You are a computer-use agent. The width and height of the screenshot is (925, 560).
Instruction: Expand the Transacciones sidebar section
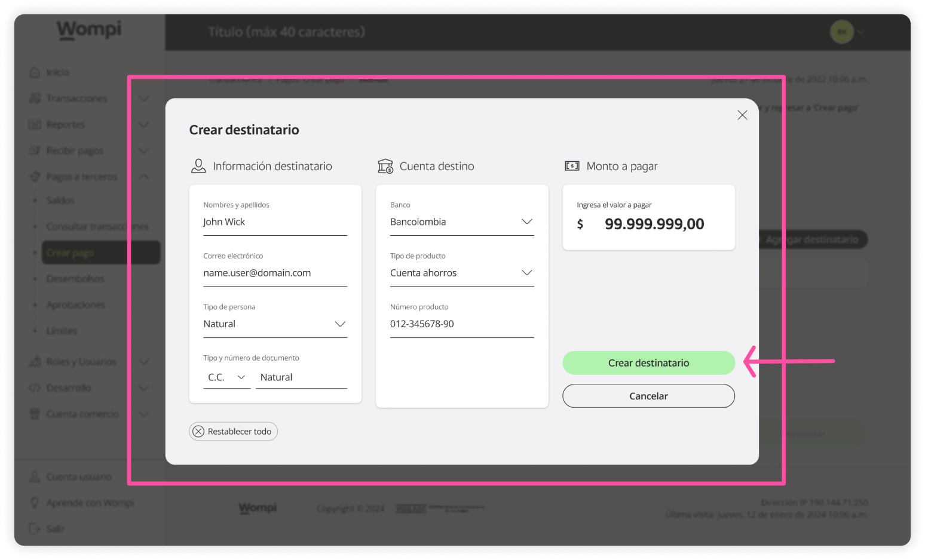point(76,99)
